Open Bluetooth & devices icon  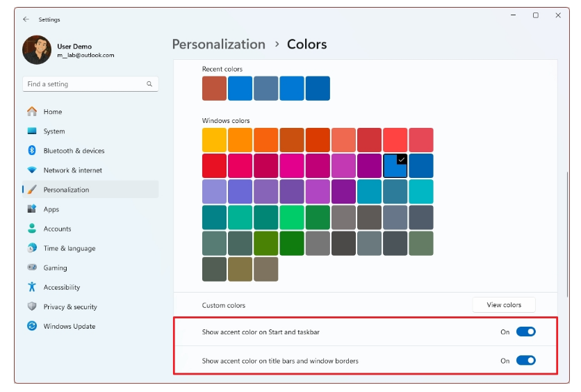click(x=32, y=151)
